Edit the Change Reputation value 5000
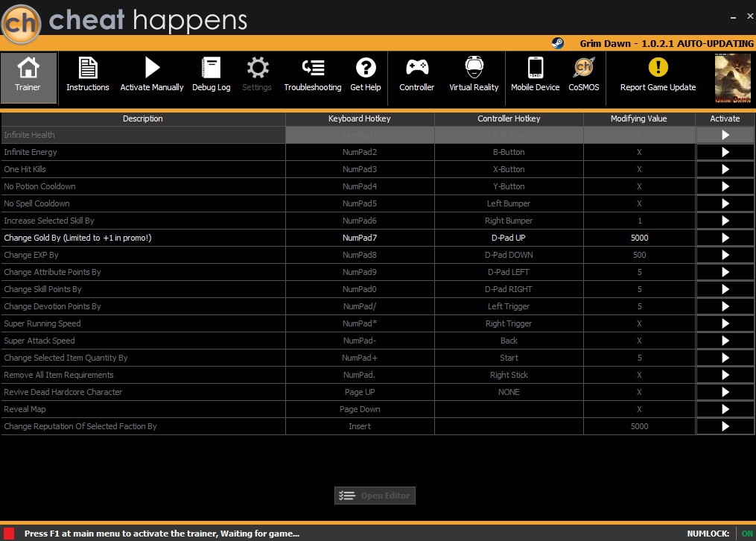The width and height of the screenshot is (756, 541). coord(639,426)
